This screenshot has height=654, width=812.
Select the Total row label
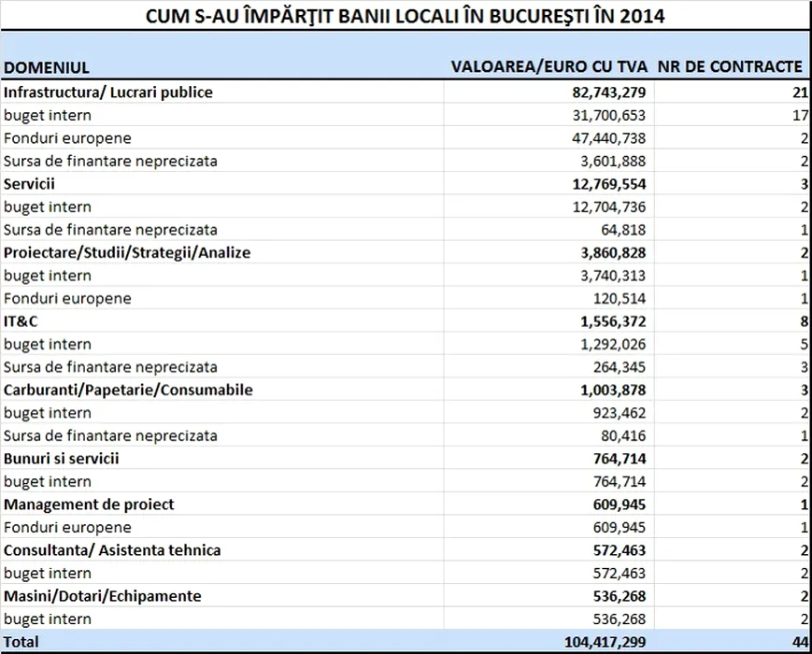pos(21,642)
